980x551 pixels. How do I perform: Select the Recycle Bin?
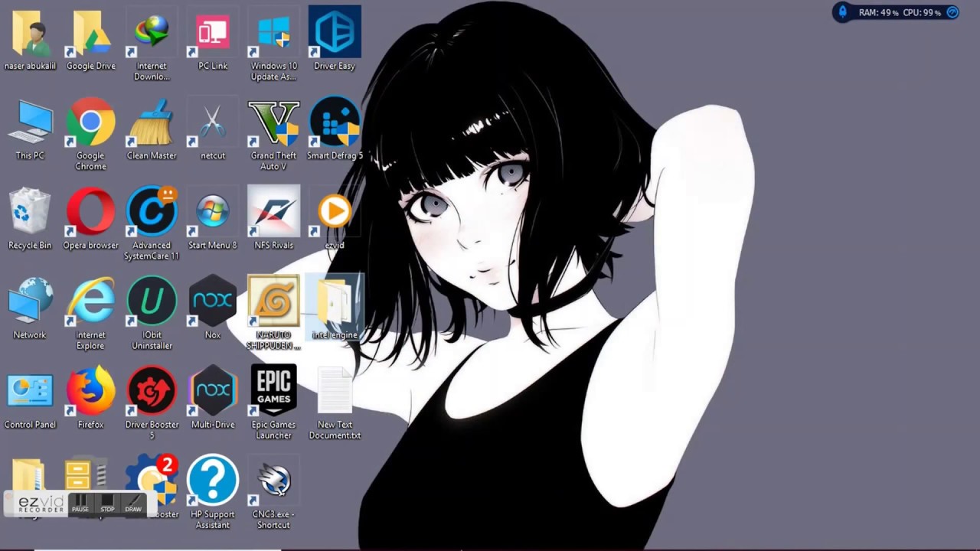point(30,213)
